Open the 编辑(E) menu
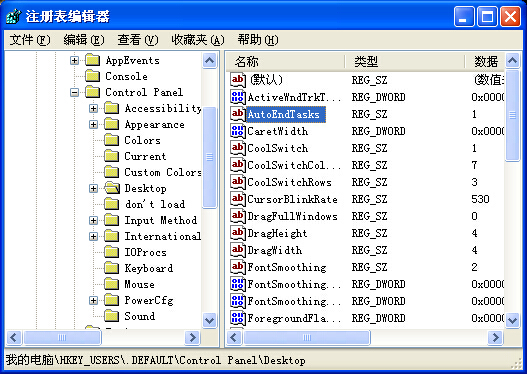 (x=84, y=40)
